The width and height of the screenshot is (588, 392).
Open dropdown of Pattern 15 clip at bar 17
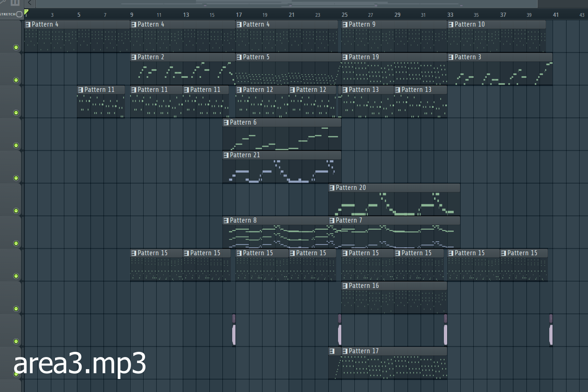click(x=239, y=253)
